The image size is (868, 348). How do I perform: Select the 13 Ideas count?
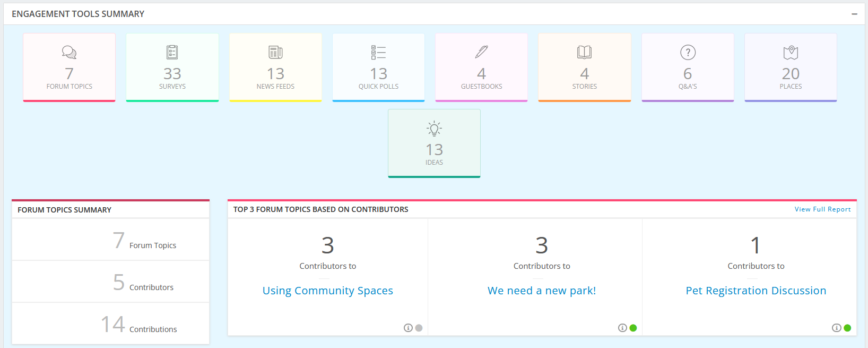(434, 149)
